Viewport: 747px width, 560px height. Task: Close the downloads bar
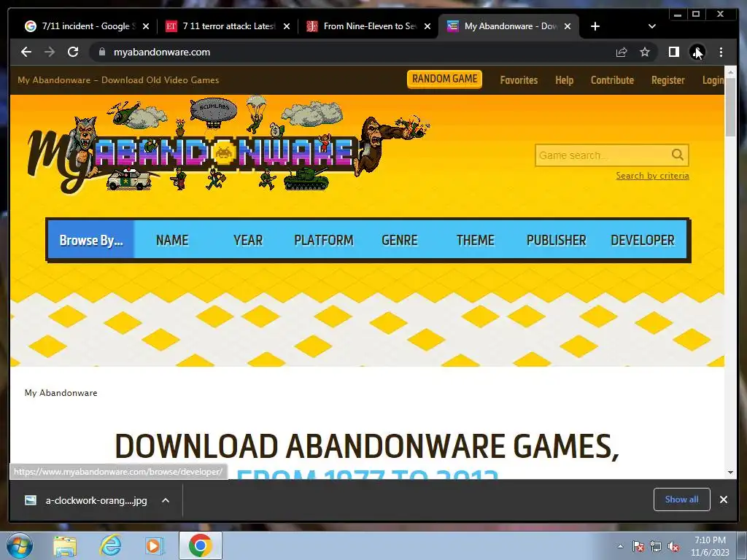tap(723, 499)
